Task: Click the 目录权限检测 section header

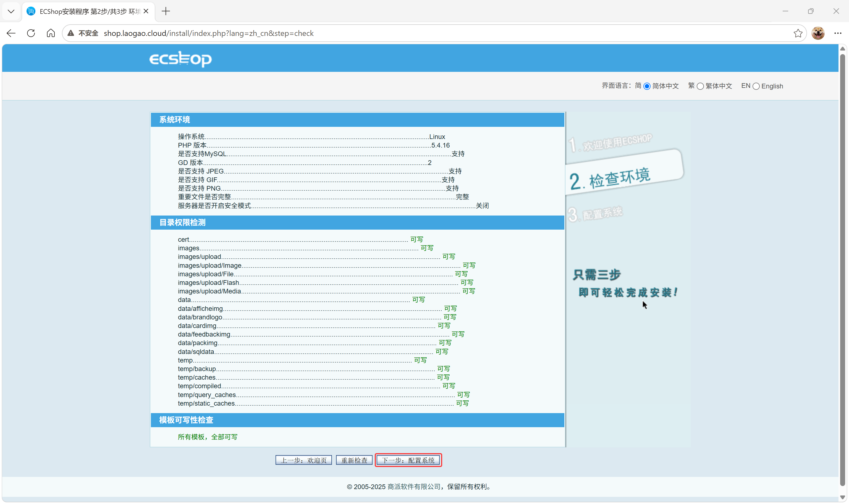Action: (x=358, y=223)
